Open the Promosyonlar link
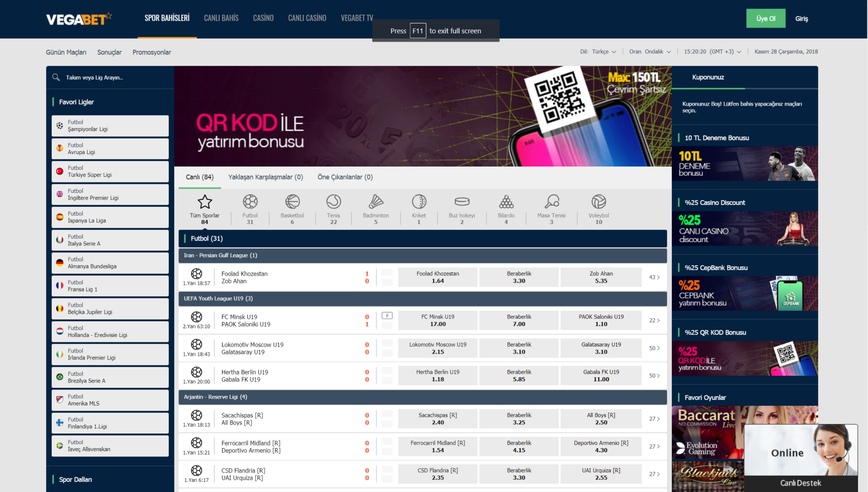The width and height of the screenshot is (868, 492). (x=152, y=52)
